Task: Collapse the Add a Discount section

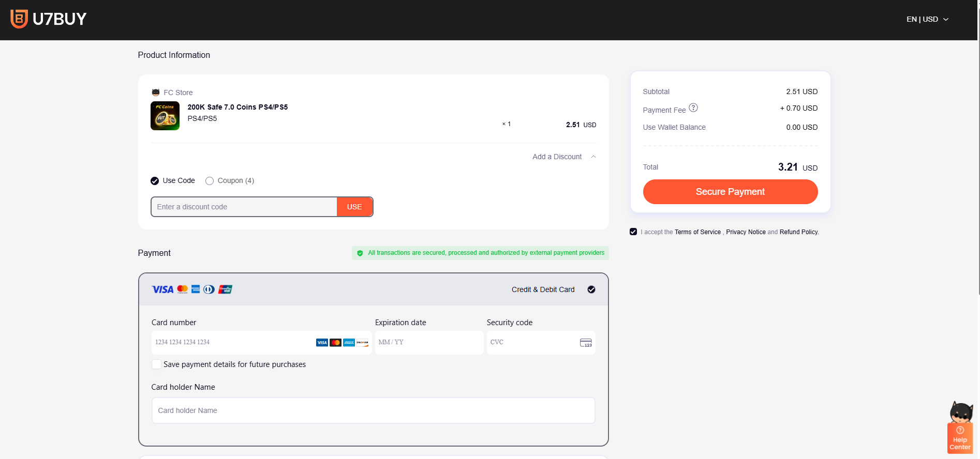Action: click(x=564, y=157)
